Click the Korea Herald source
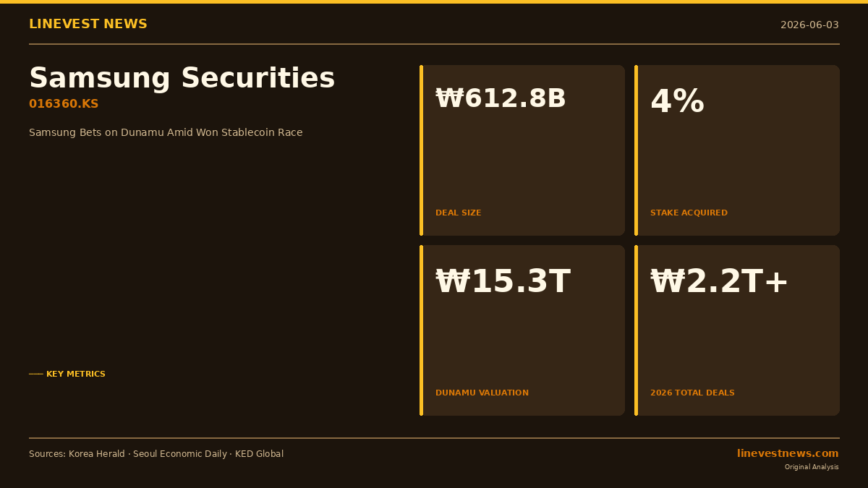This screenshot has width=868, height=488. tap(96, 454)
